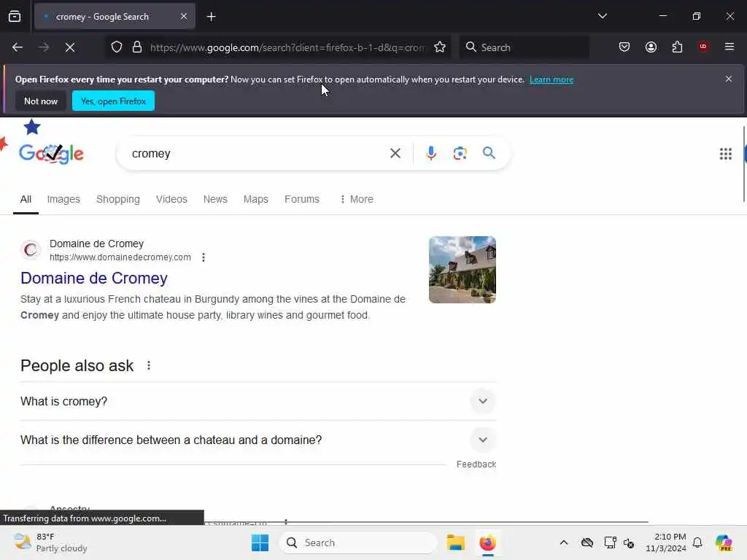Switch to Maps results tab
Screen dimensions: 747x560
(256, 199)
